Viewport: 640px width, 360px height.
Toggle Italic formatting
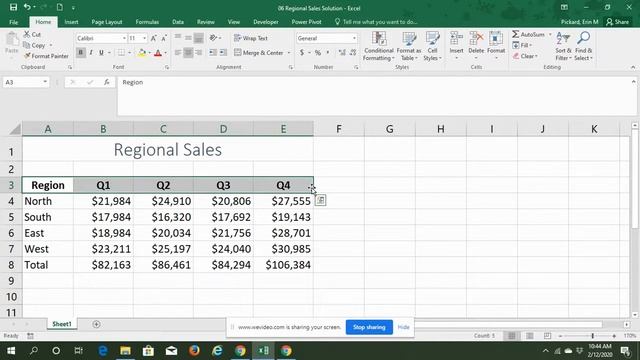(91, 53)
